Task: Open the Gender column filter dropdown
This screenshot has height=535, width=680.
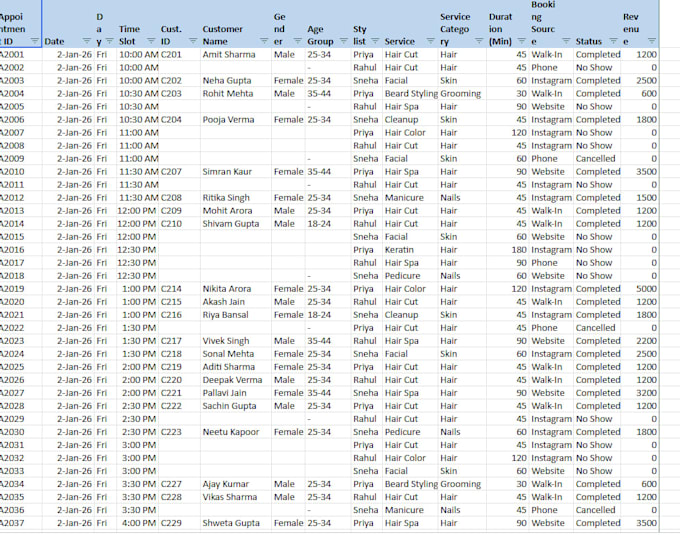Action: click(x=298, y=41)
